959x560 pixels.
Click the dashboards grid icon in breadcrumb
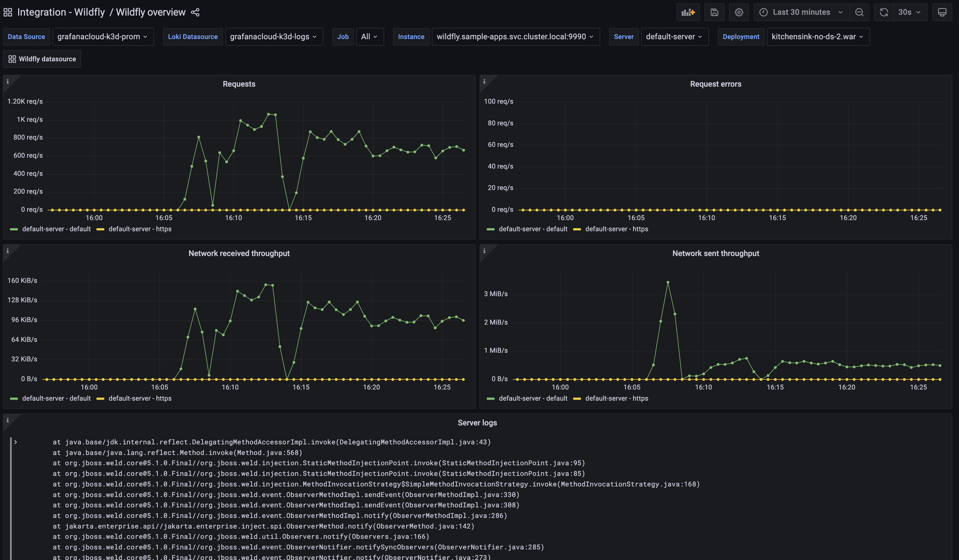[8, 12]
